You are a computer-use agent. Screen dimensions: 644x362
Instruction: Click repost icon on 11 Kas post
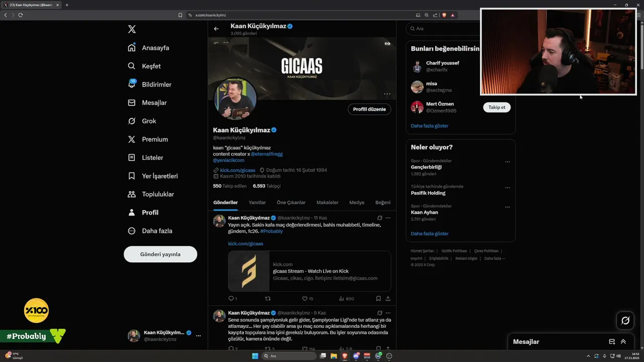click(268, 298)
